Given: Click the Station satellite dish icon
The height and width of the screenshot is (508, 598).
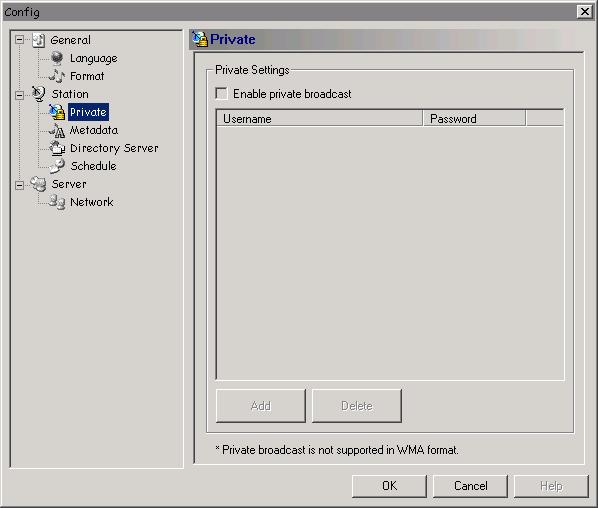Looking at the screenshot, I should pyautogui.click(x=39, y=94).
